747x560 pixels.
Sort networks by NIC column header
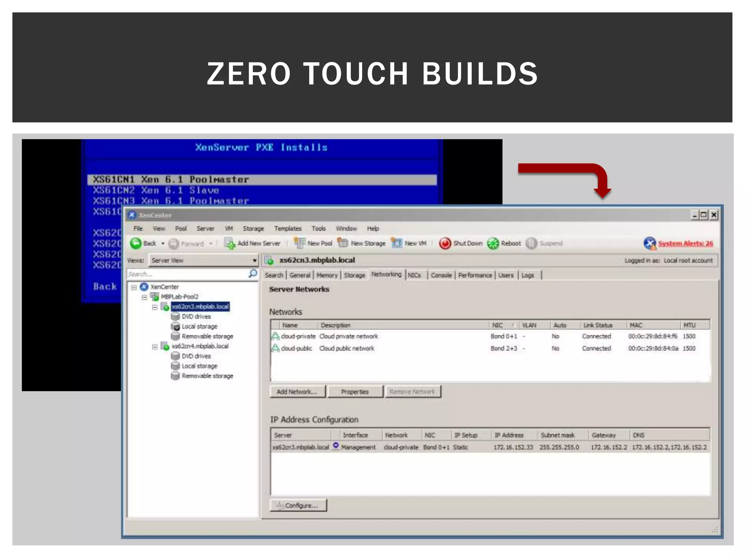[x=504, y=325]
